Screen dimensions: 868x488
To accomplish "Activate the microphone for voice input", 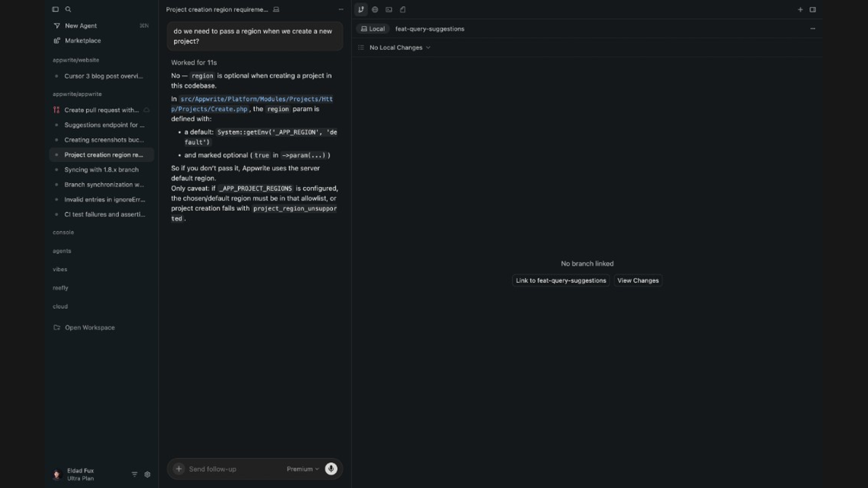I will 331,468.
